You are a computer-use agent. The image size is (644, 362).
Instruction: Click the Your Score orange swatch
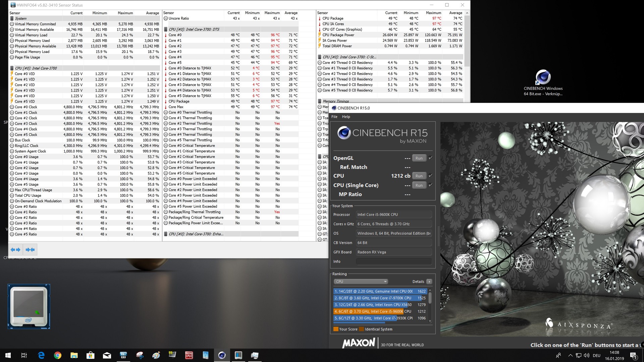pos(336,329)
